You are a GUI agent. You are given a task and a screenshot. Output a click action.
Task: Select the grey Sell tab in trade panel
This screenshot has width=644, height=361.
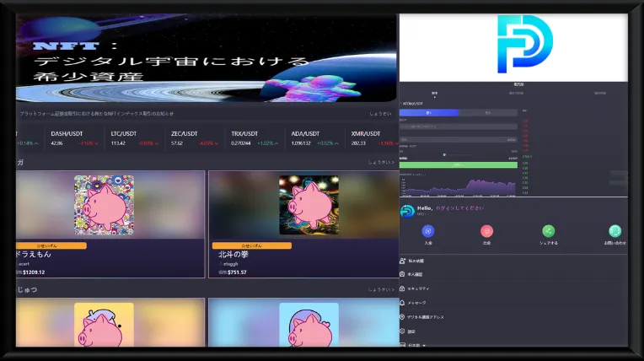point(488,112)
